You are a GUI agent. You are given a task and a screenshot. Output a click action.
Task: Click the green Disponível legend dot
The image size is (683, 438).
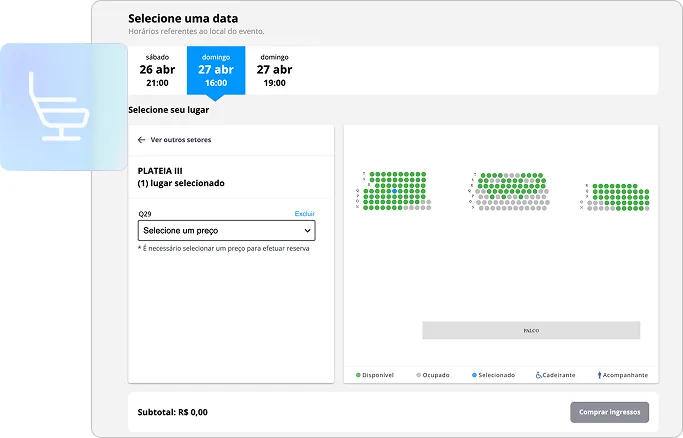point(359,375)
